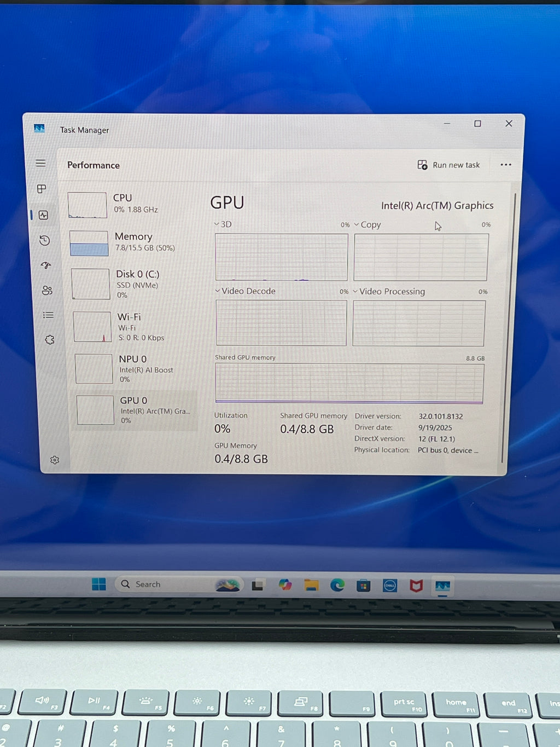560x747 pixels.
Task: Open File Explorer from the taskbar
Action: (x=311, y=586)
